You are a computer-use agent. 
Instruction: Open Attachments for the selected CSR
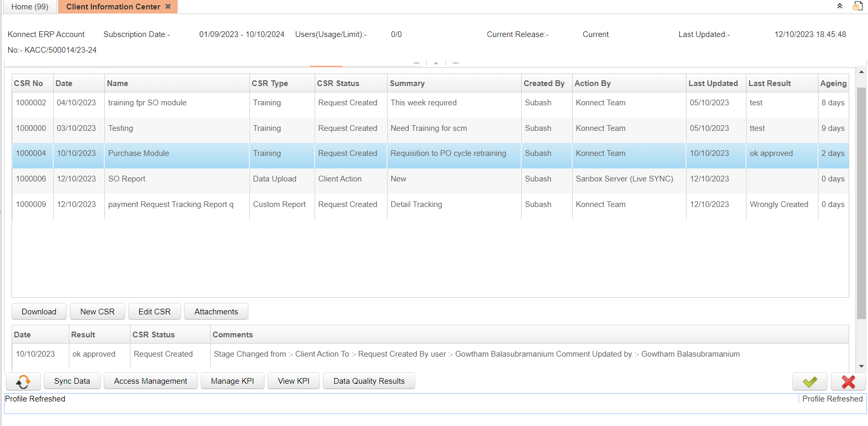(216, 312)
